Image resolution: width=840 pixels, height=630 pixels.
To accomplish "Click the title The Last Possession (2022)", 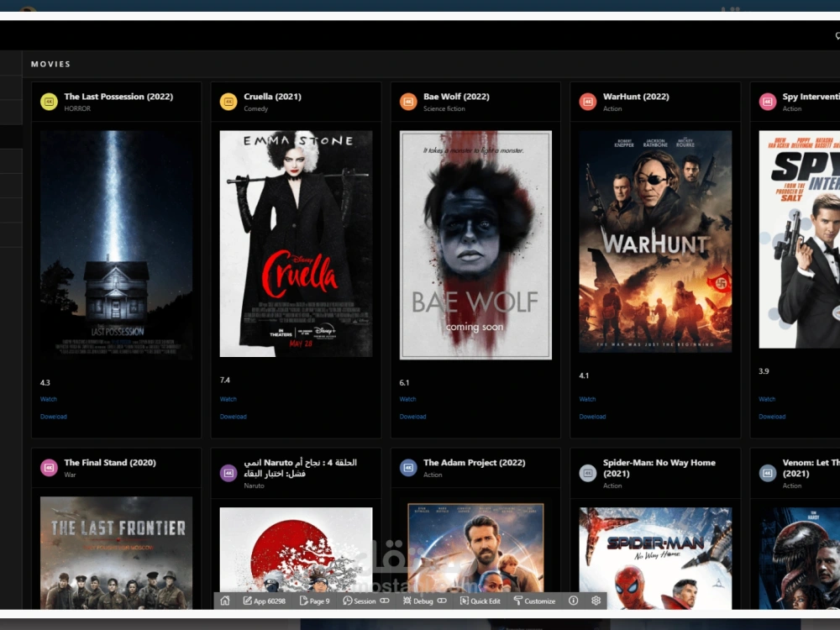I will click(x=118, y=97).
